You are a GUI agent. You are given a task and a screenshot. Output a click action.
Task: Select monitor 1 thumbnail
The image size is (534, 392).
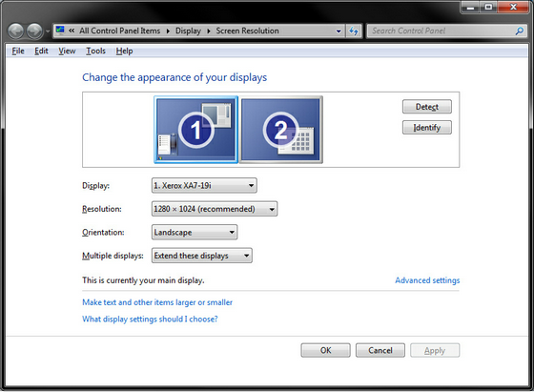[x=195, y=130]
